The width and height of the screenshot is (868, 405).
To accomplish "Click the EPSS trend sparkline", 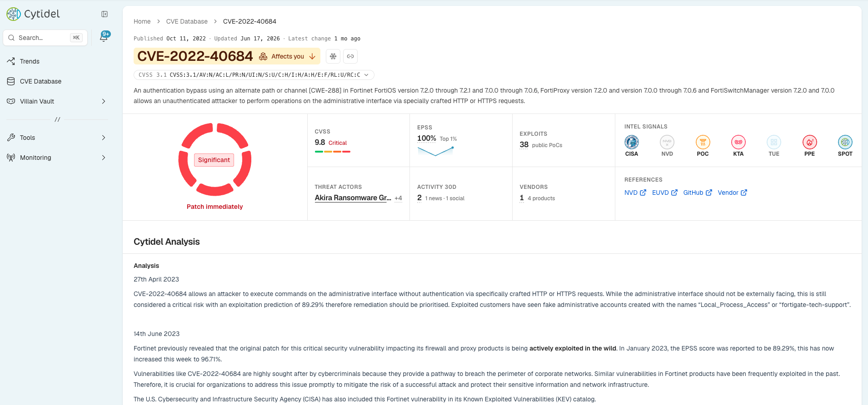I will [x=435, y=152].
